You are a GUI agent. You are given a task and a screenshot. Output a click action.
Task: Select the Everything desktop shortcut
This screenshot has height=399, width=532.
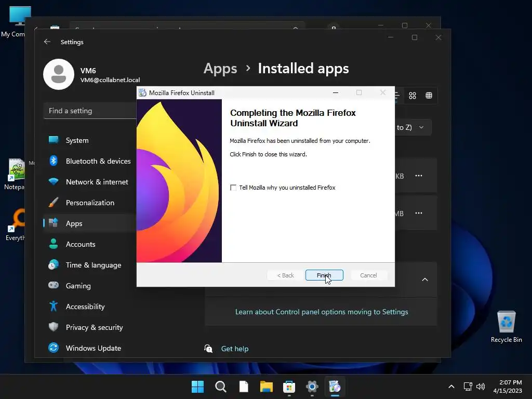[15, 224]
